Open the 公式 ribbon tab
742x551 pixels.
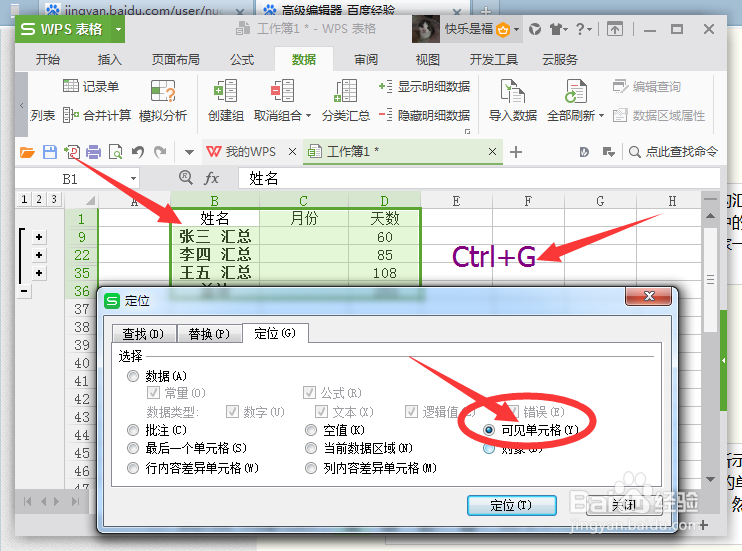point(242,60)
